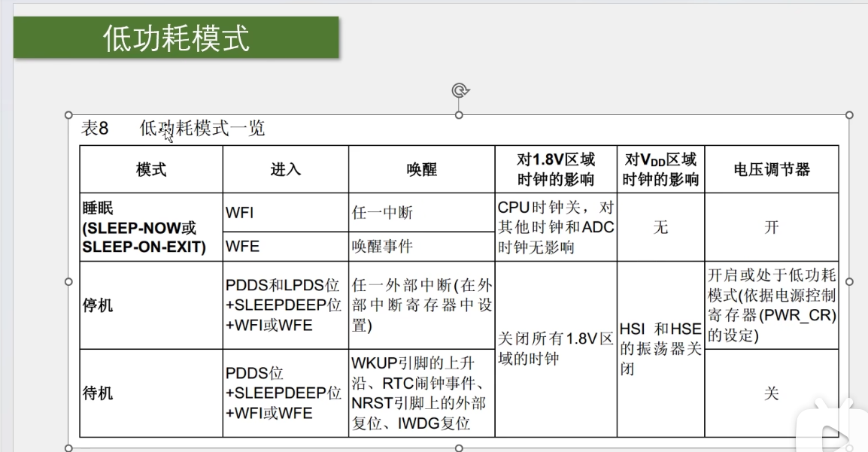
Task: Click the Bilibili TV logo watermark
Action: pyautogui.click(x=832, y=430)
